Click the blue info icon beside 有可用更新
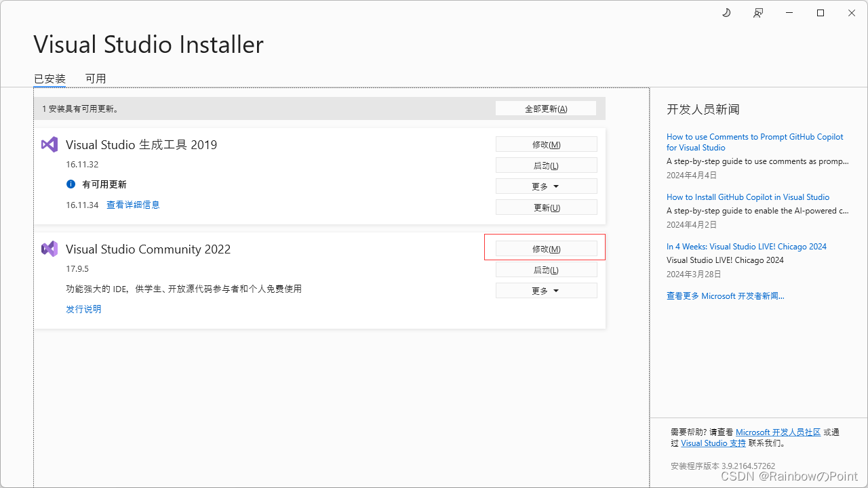This screenshot has width=868, height=488. [71, 184]
